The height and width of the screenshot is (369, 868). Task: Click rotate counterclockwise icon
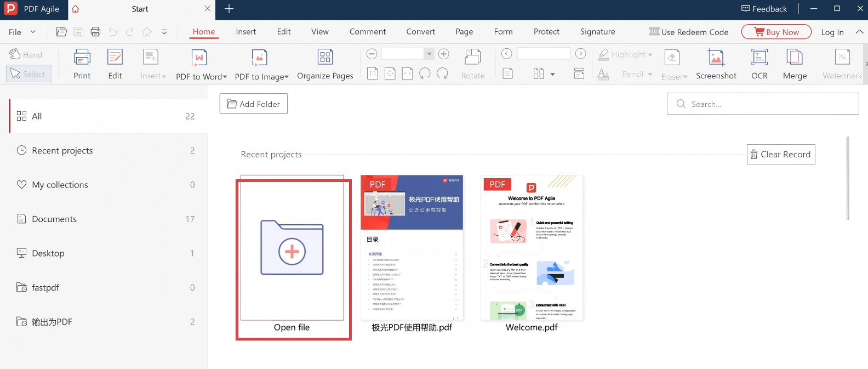[425, 73]
